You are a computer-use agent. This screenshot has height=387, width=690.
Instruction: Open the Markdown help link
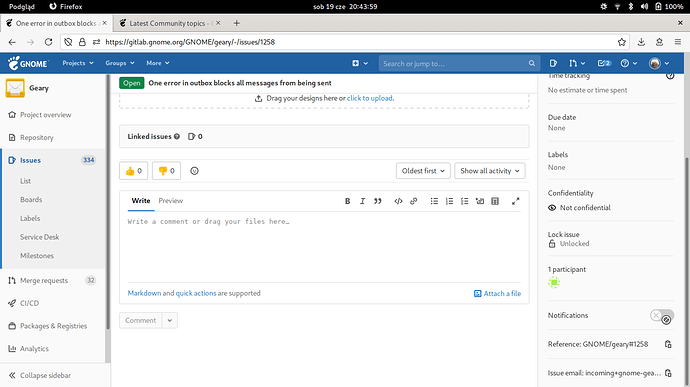tap(144, 293)
